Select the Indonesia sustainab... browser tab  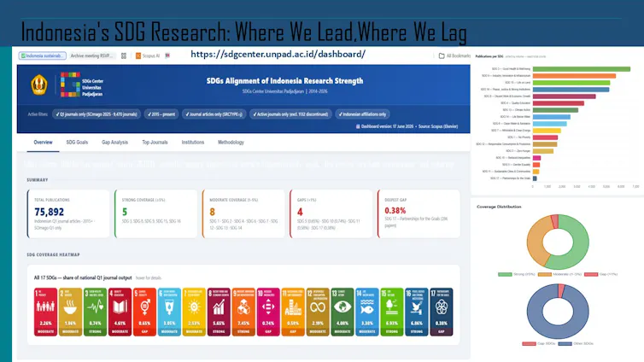[x=43, y=55]
